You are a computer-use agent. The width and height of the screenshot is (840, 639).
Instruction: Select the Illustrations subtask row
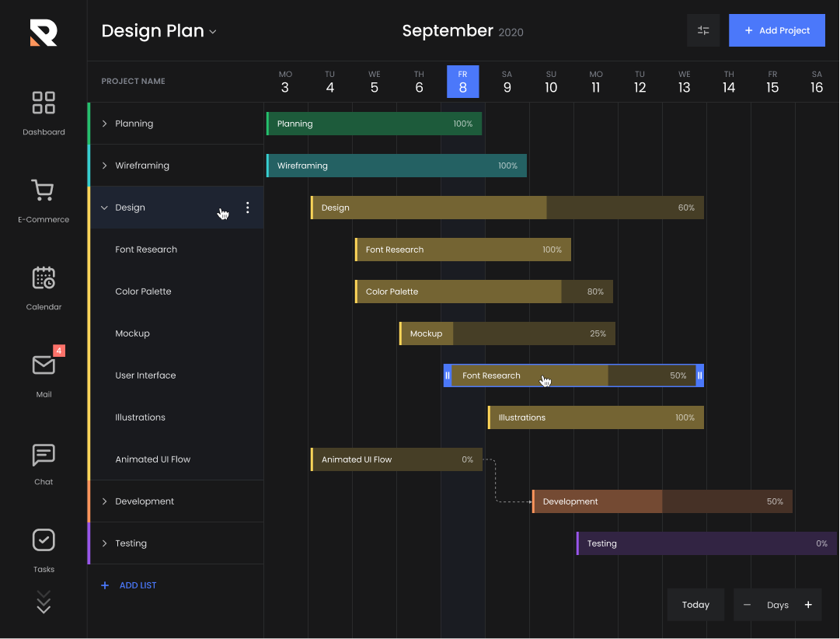pos(141,417)
